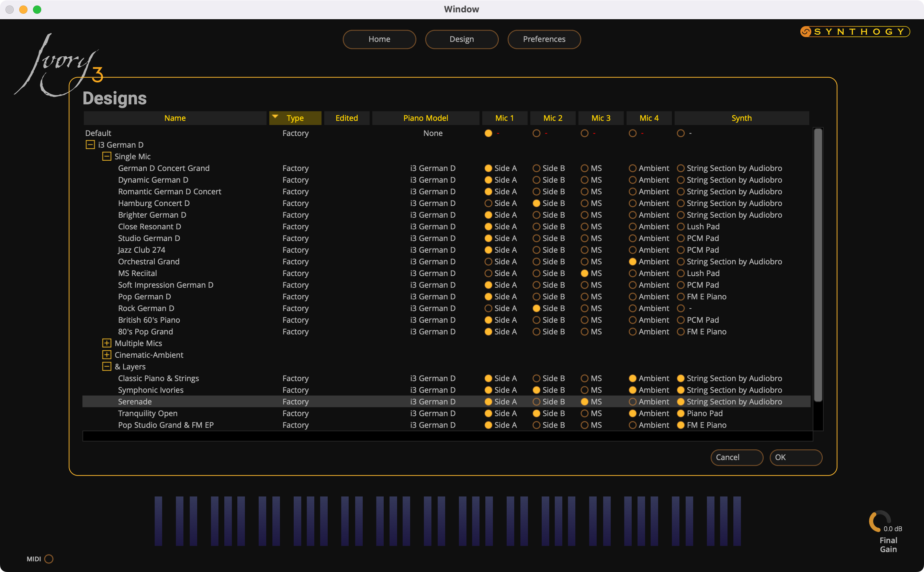Select the Orchestral Grand design
Viewport: 924px width, 572px height.
pos(149,261)
